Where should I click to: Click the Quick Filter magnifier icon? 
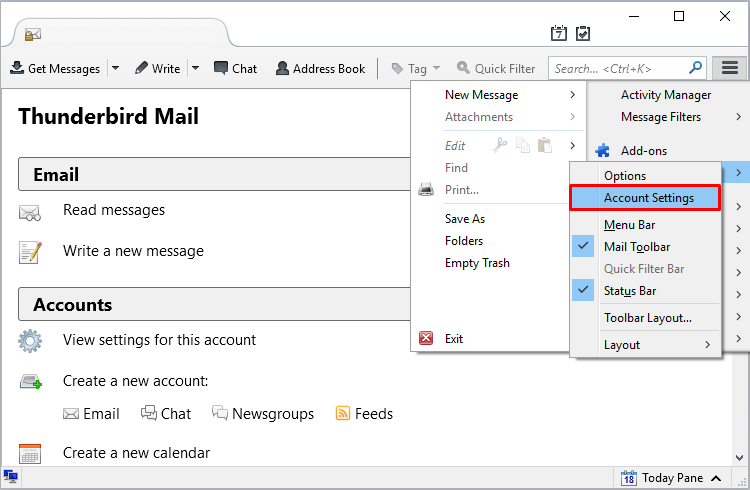pyautogui.click(x=463, y=68)
